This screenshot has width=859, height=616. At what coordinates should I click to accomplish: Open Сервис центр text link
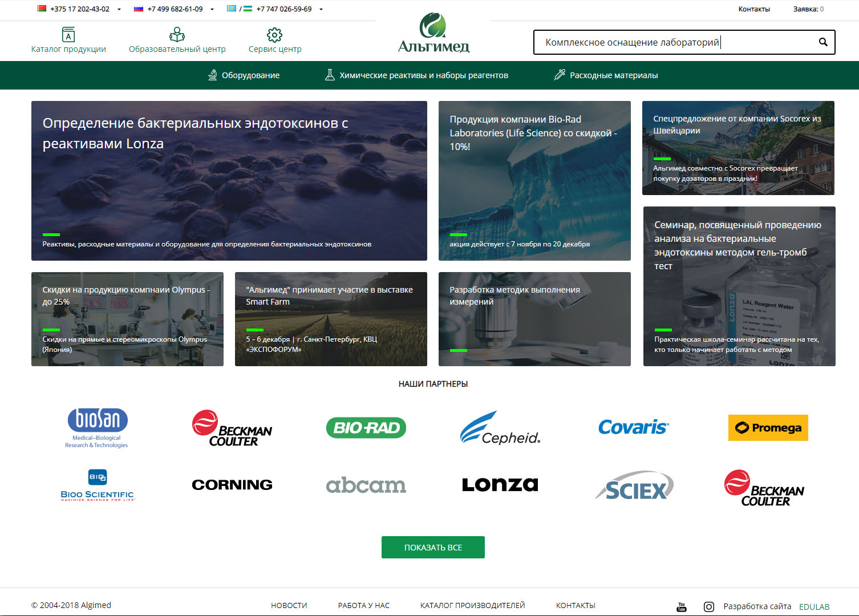[275, 49]
